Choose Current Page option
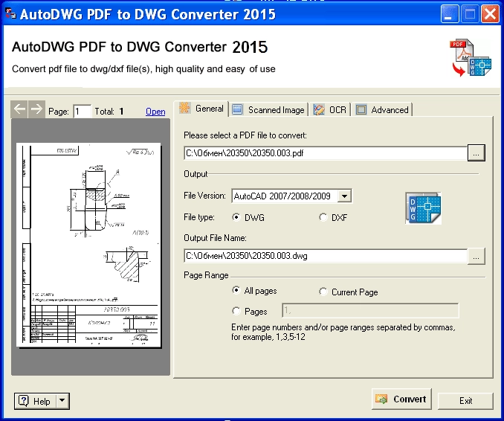Image resolution: width=504 pixels, height=421 pixels. pyautogui.click(x=323, y=292)
